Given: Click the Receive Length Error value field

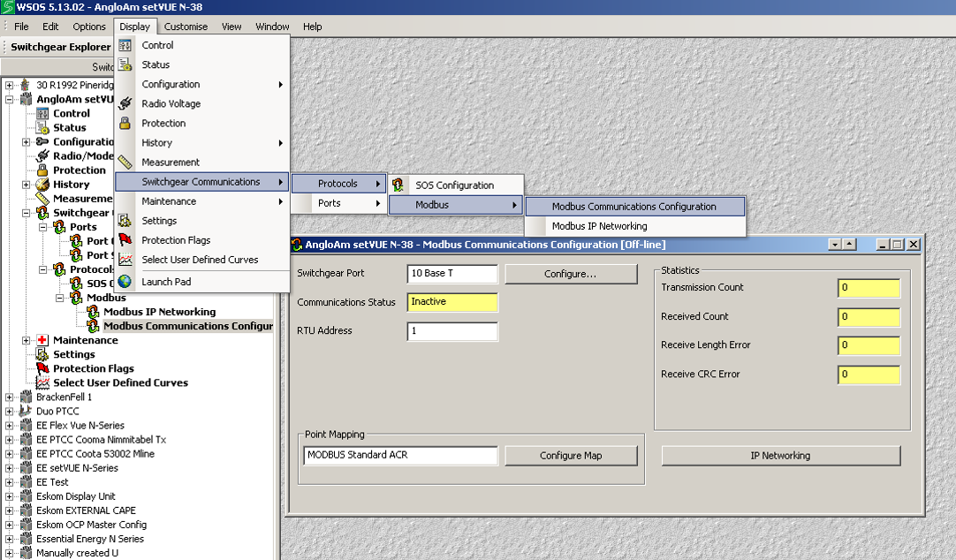Looking at the screenshot, I should (869, 344).
